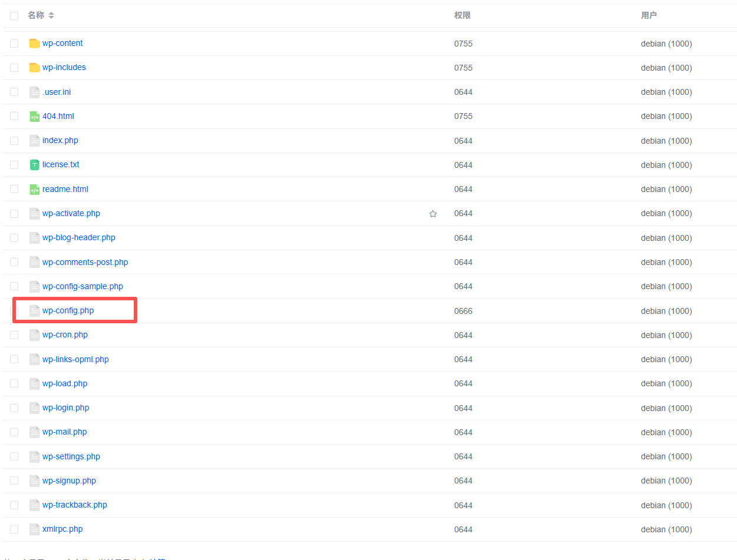Click the wp-mail.php file icon
The width and height of the screenshot is (737, 560).
pos(35,432)
